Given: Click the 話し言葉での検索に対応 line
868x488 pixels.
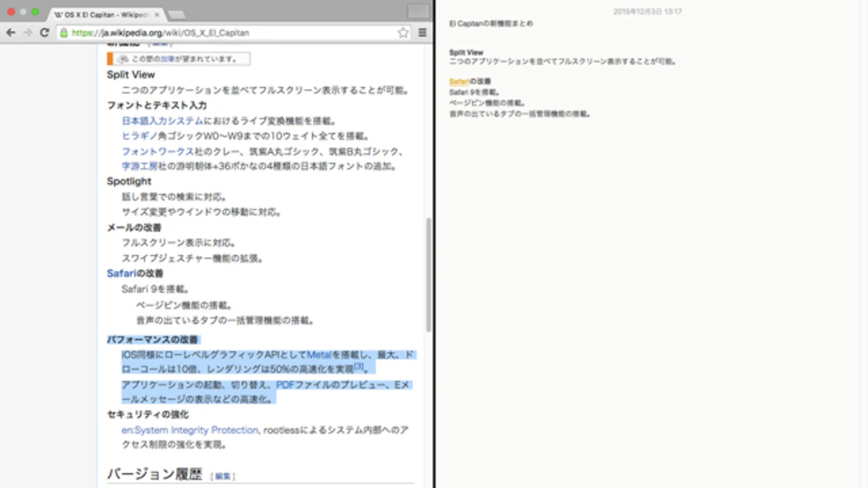Looking at the screenshot, I should (174, 197).
